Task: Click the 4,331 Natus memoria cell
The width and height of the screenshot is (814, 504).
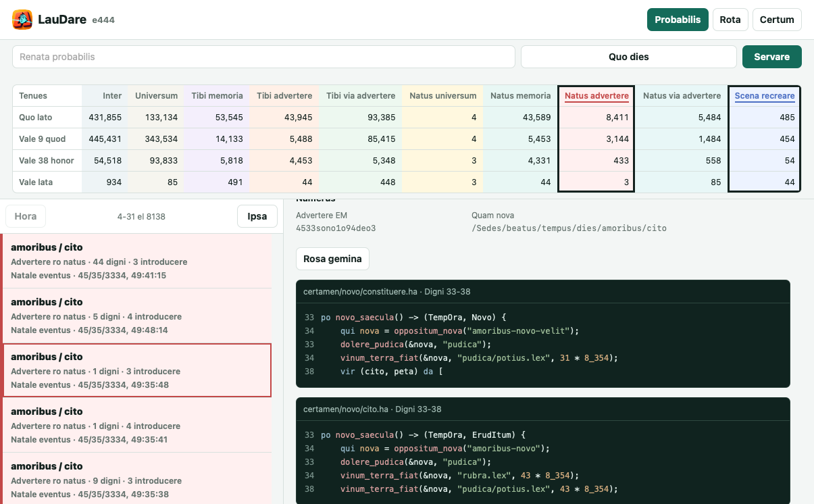Action: 521,161
